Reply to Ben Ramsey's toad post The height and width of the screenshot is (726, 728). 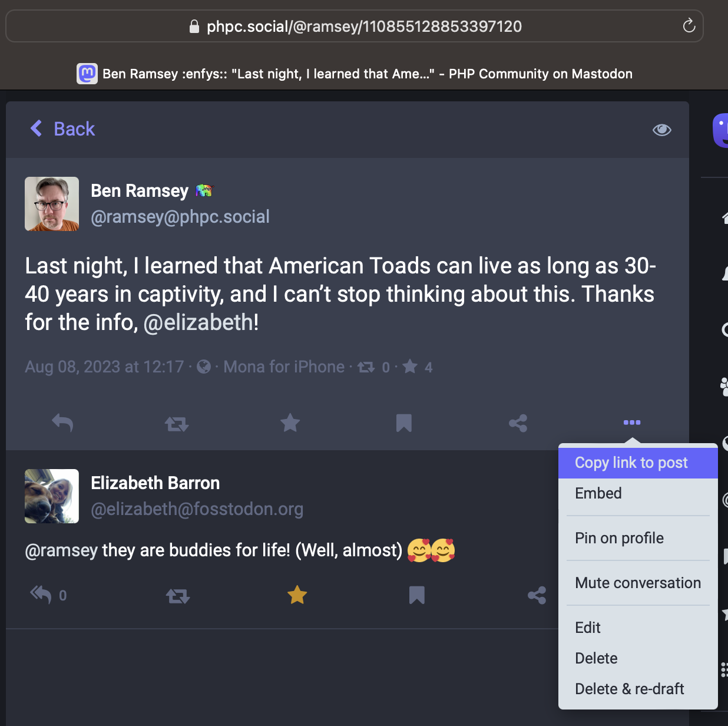click(x=62, y=423)
